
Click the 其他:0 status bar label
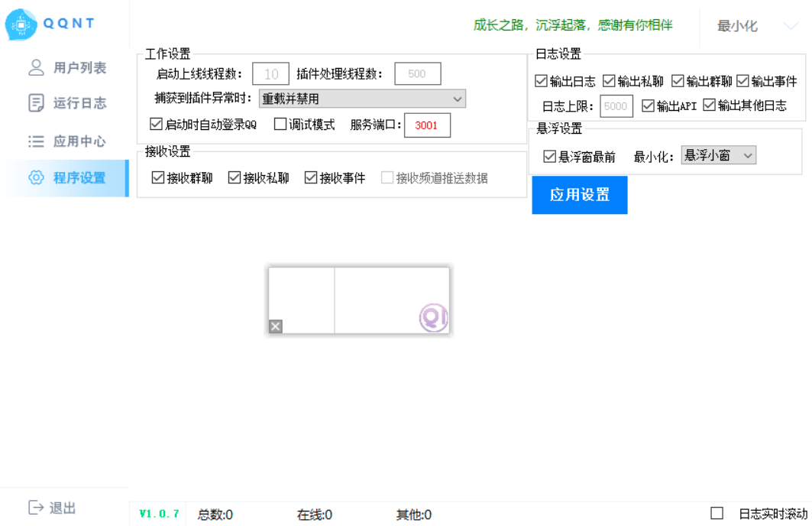point(411,515)
